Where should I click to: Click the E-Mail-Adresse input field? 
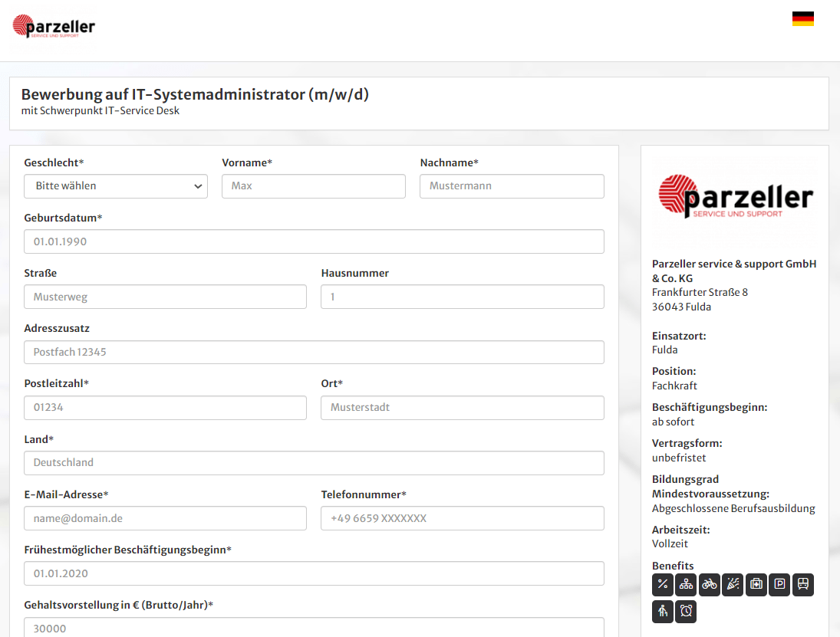[x=166, y=517]
